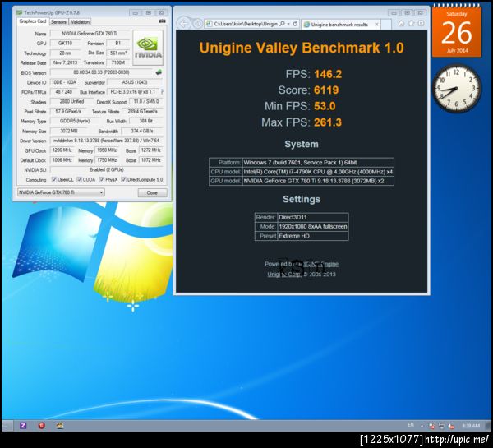Click the action center flag tray icon

(431, 426)
